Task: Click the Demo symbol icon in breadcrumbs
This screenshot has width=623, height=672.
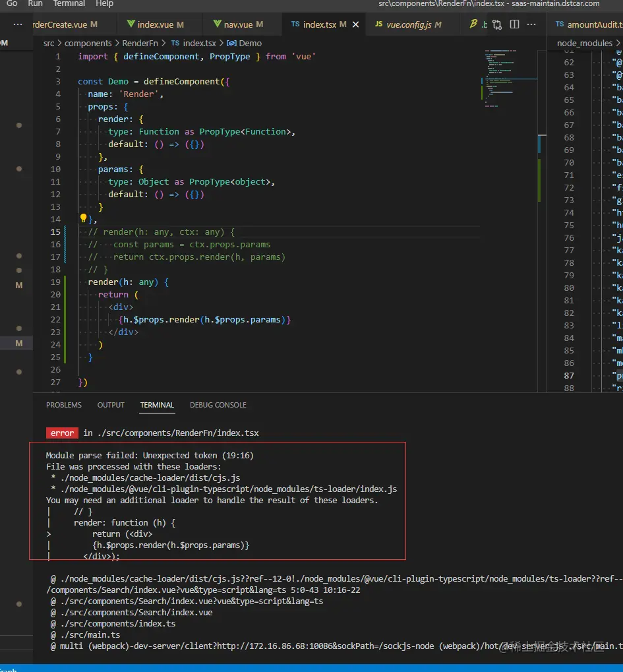Action: click(231, 43)
